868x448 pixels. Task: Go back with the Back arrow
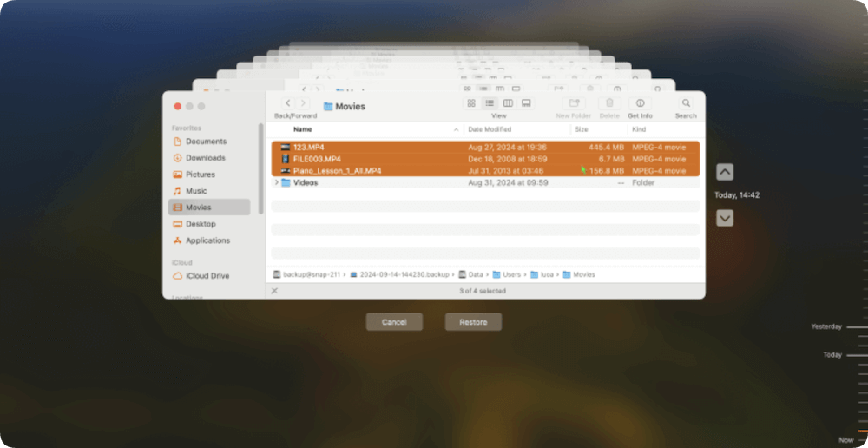pyautogui.click(x=288, y=103)
